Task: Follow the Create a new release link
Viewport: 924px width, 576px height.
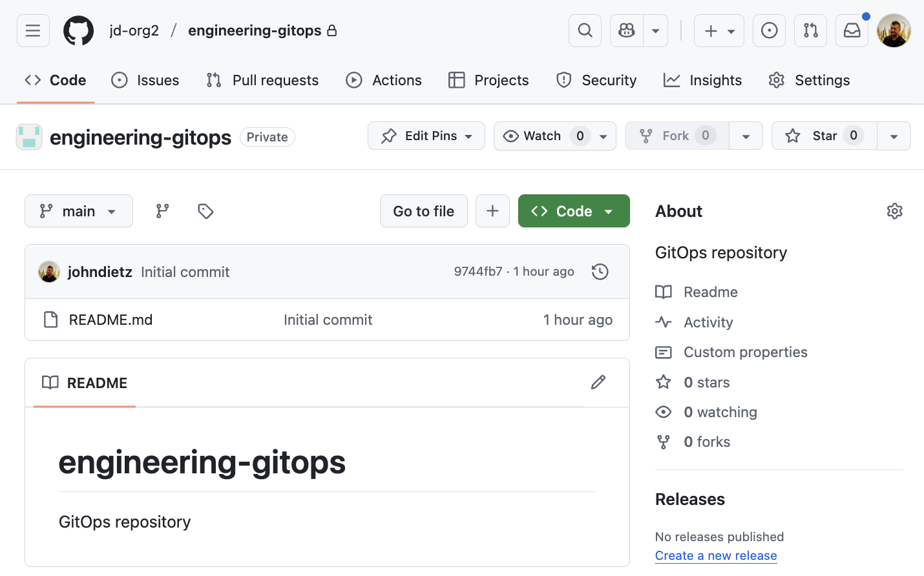Action: 715,555
